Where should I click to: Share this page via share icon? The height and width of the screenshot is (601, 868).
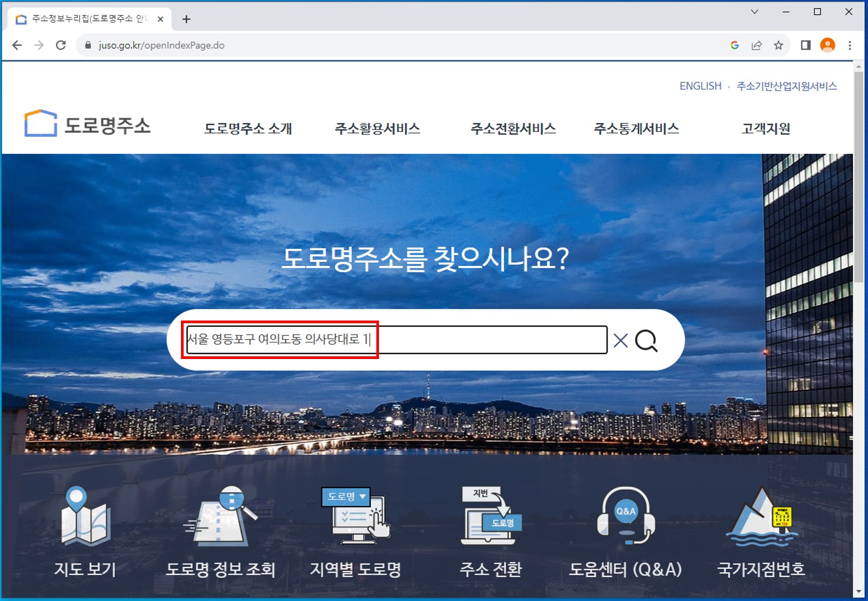tap(756, 45)
